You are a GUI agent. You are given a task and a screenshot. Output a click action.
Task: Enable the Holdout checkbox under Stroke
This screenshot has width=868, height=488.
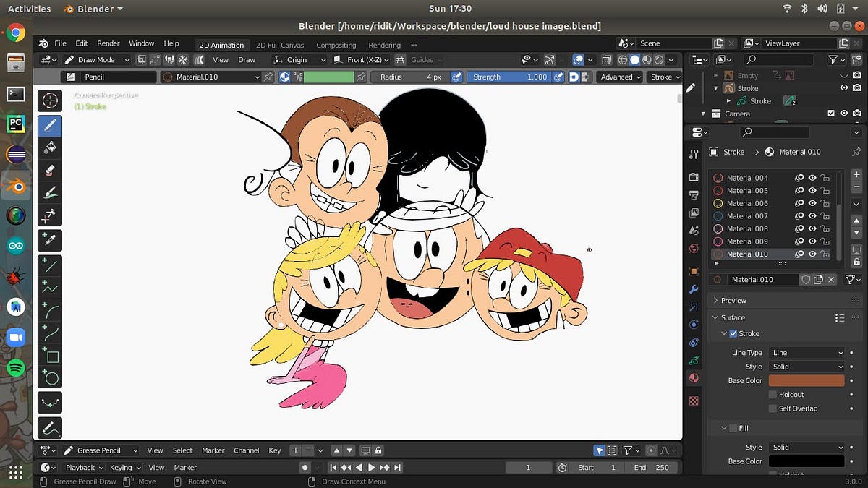point(773,395)
